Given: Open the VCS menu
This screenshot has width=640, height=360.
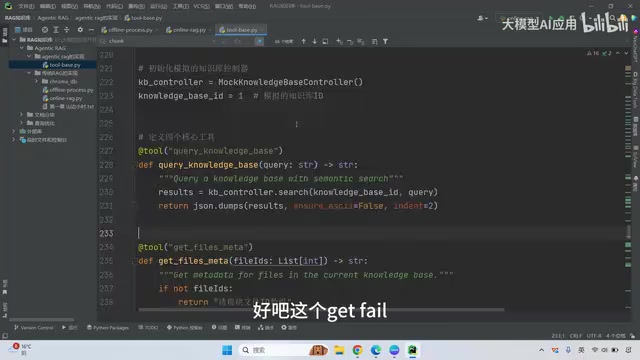Looking at the screenshot, I should (201, 6).
